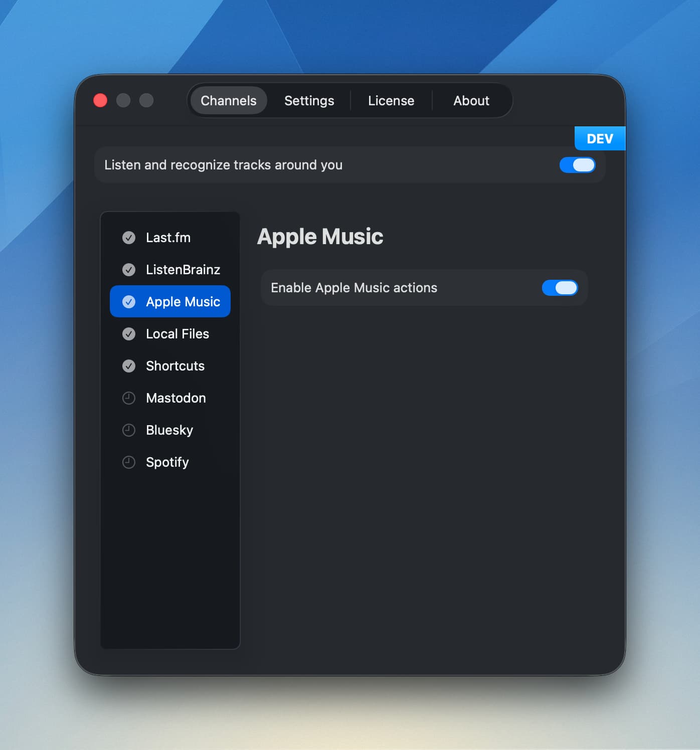Toggle listen and recognize tracks switch
700x750 pixels.
pos(577,165)
